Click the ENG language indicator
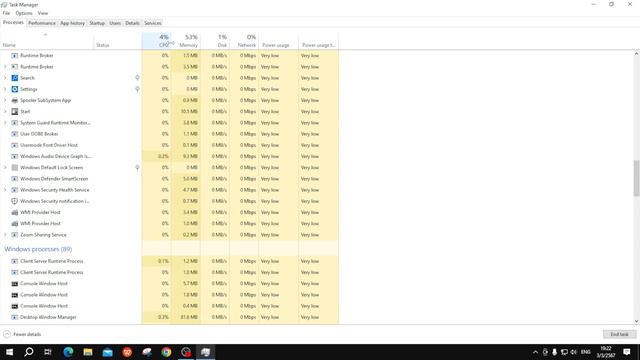640x360 pixels. [586, 352]
